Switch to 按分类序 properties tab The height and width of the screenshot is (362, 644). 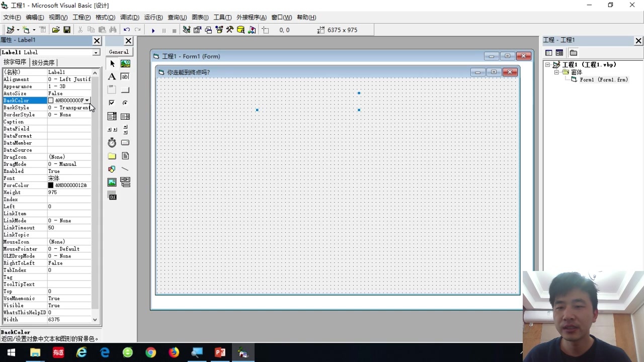pyautogui.click(x=43, y=62)
